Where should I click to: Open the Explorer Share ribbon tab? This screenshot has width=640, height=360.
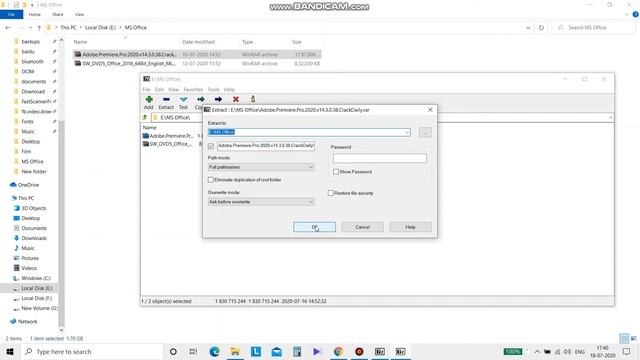pos(58,14)
